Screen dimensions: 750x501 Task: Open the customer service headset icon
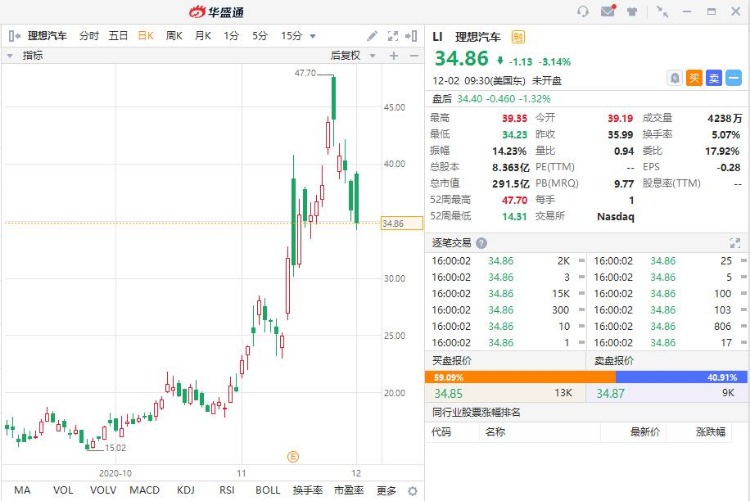[583, 11]
